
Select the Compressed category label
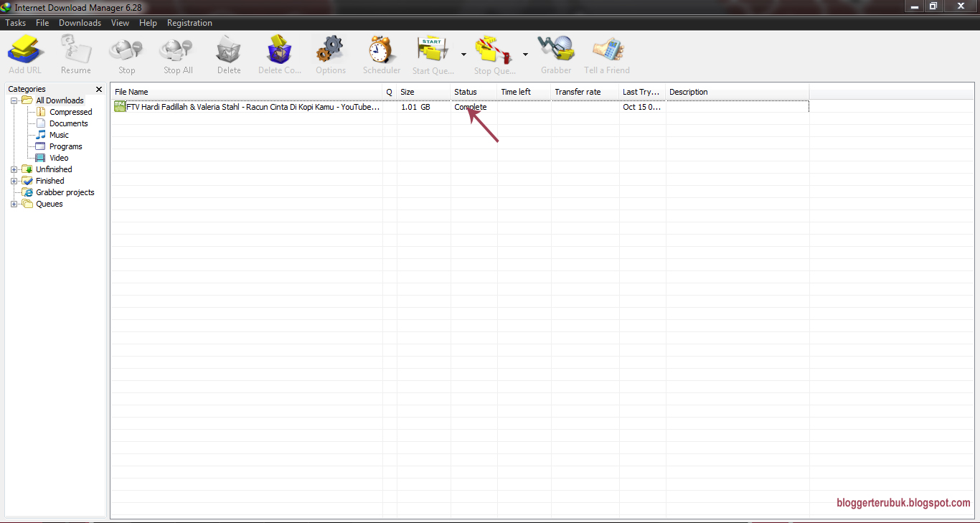pyautogui.click(x=71, y=112)
